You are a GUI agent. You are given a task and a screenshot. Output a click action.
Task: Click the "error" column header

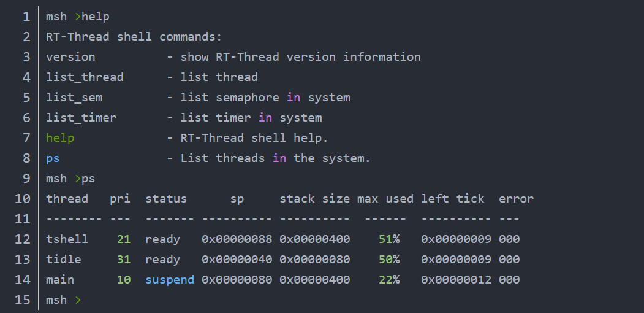pos(517,199)
